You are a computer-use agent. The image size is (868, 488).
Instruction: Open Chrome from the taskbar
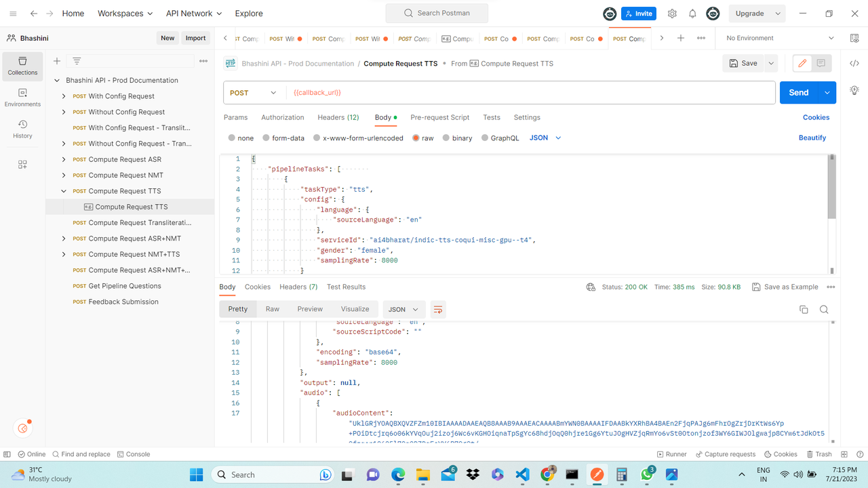coord(547,474)
